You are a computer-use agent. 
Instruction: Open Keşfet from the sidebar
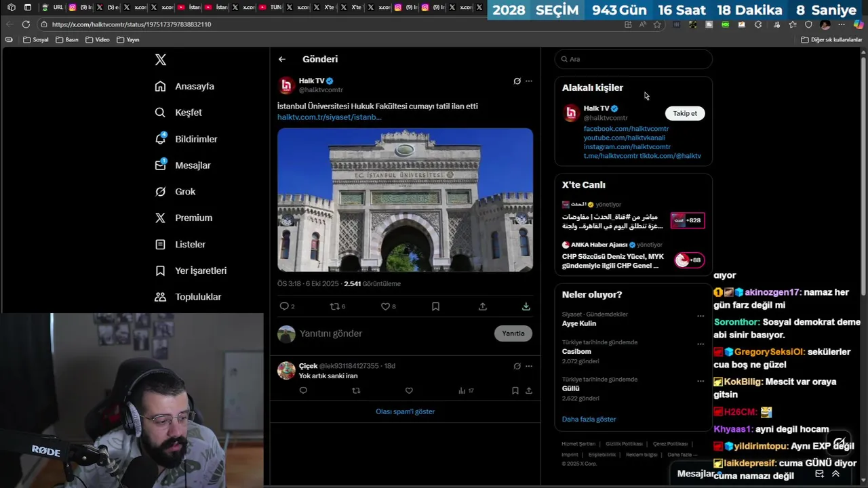(x=178, y=113)
